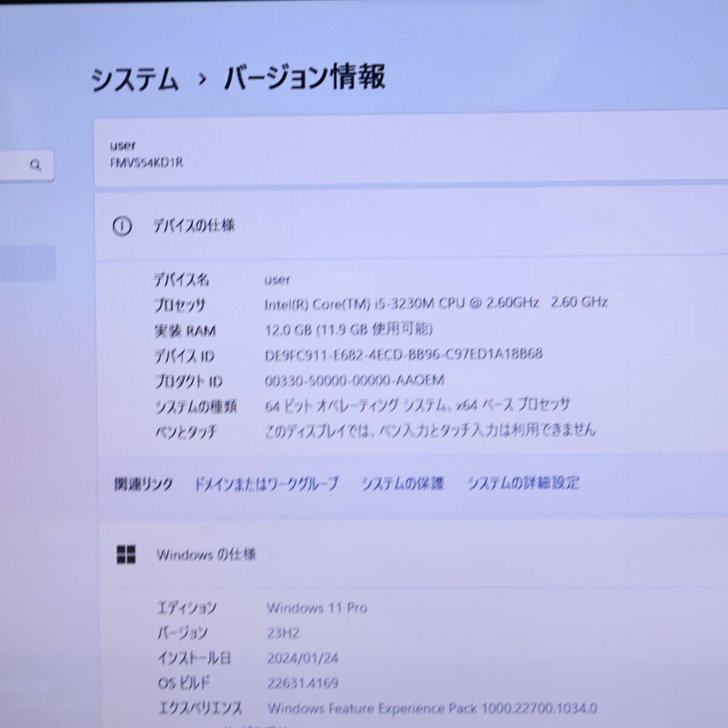This screenshot has height=728, width=728.
Task: Select the edition value Windows 11 Pro
Action: click(317, 608)
